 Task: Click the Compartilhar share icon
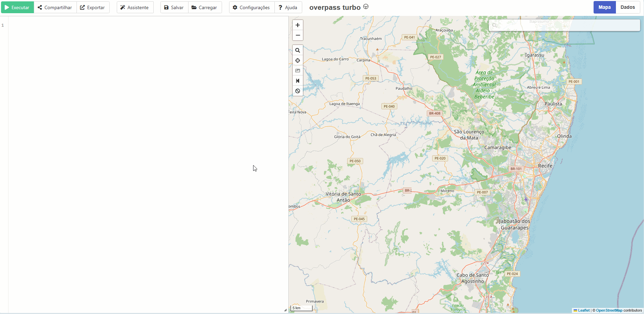40,7
